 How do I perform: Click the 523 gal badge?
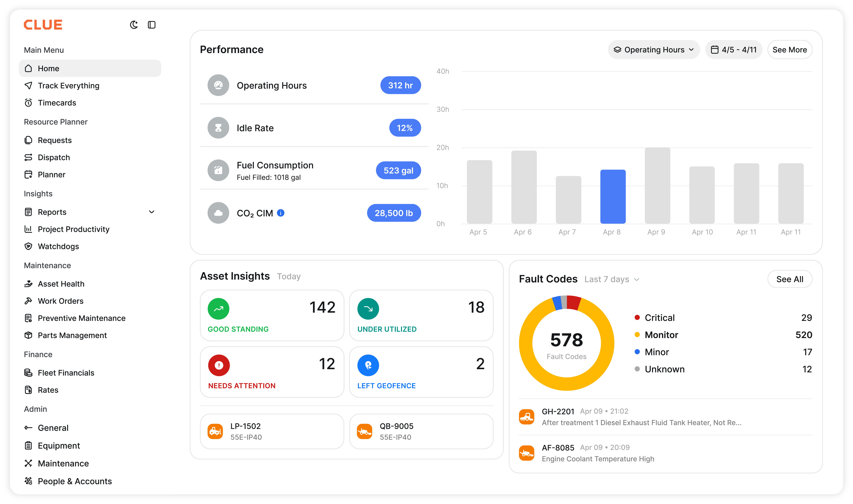point(398,170)
